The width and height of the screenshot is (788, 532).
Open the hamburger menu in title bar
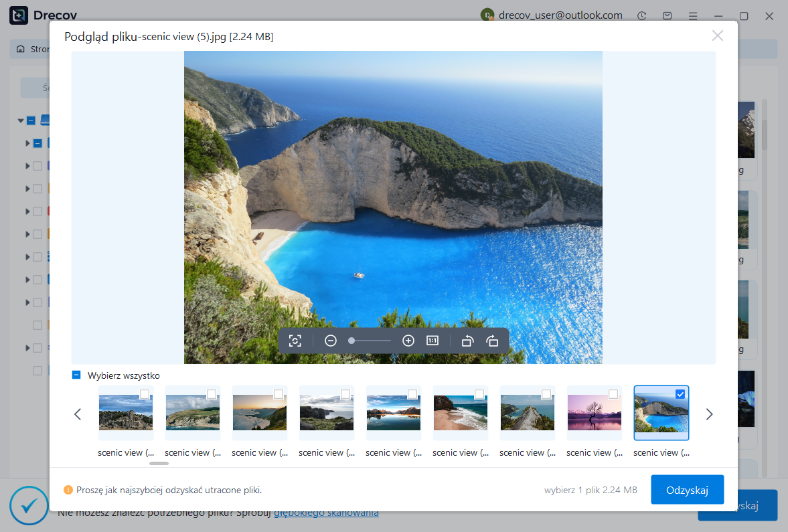pos(693,15)
